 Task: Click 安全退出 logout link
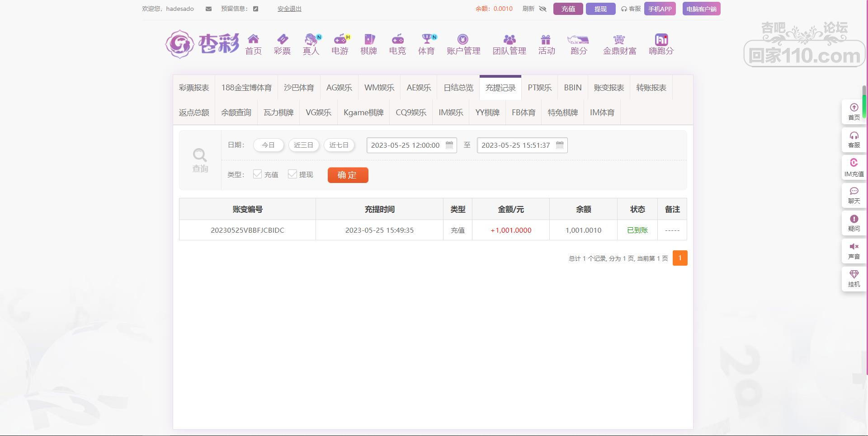289,9
